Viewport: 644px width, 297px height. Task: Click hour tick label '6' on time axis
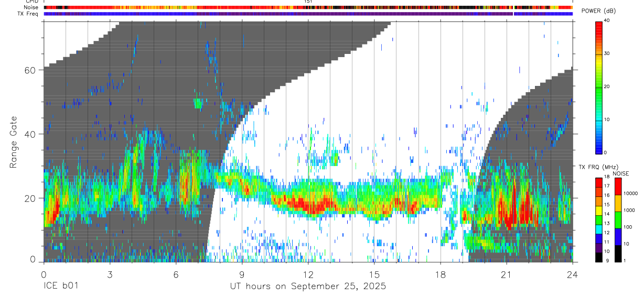[x=176, y=274]
